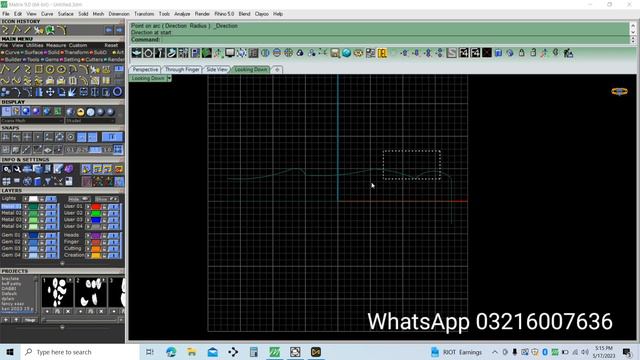Click the orange highlighted icon in viewport toolbar
The image size is (640, 360).
point(382,53)
